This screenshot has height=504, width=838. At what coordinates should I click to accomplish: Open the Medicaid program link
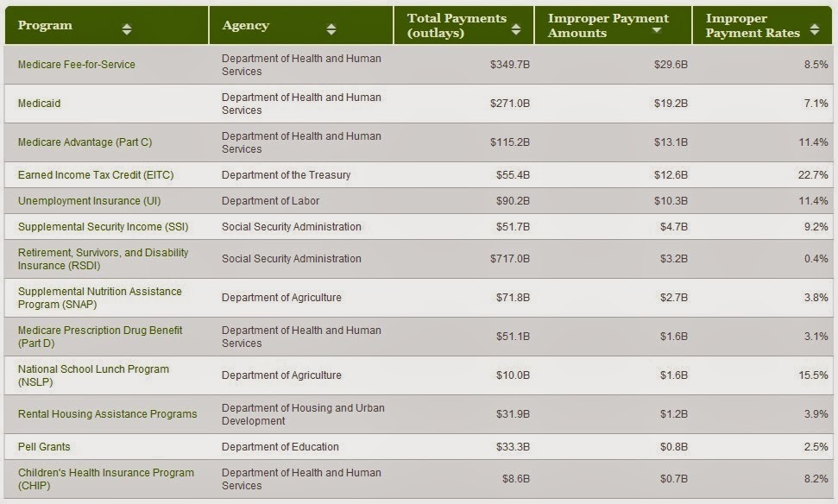point(39,104)
